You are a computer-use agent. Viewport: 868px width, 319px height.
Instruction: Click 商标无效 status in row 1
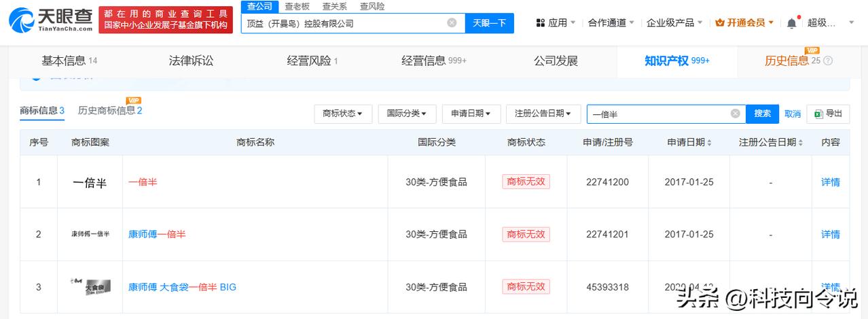[x=526, y=182]
